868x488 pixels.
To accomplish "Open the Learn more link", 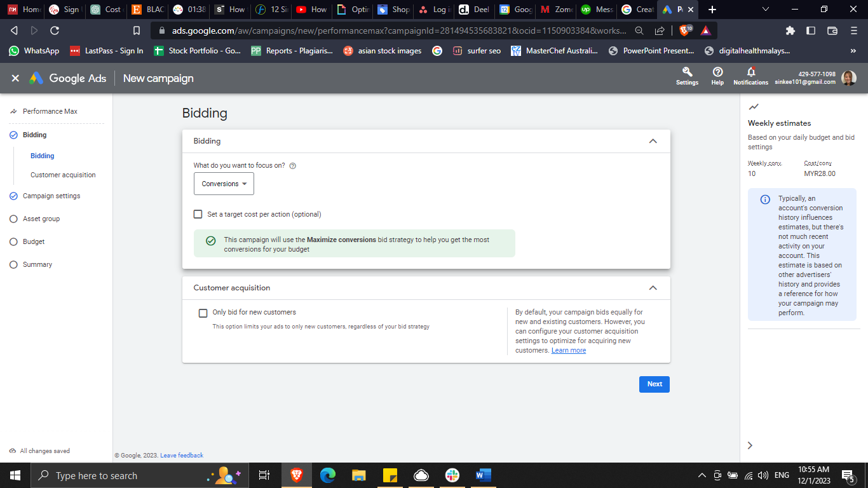I will coord(569,351).
